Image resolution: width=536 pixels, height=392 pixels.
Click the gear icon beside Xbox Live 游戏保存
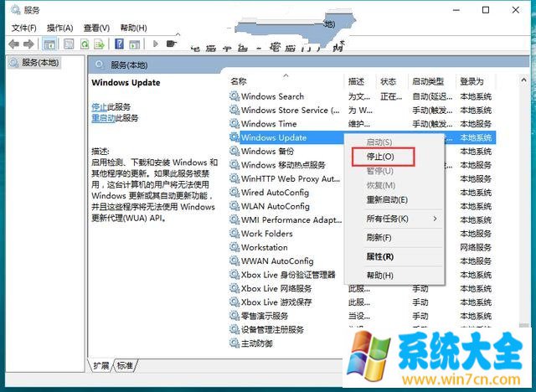tap(234, 302)
